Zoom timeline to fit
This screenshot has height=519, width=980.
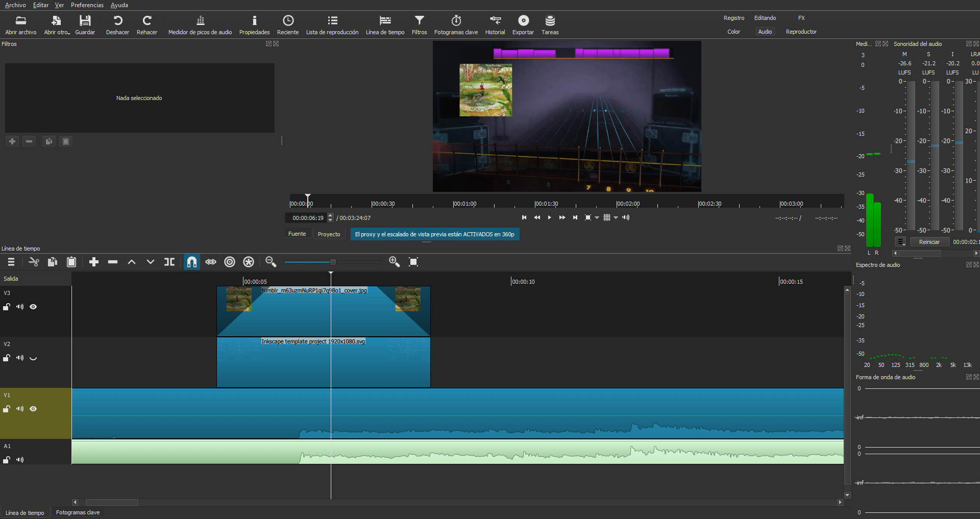pos(413,262)
